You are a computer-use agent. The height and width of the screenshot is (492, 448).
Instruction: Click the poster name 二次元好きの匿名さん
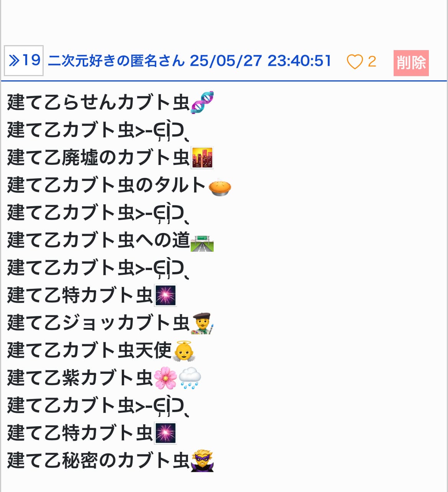[x=116, y=61]
